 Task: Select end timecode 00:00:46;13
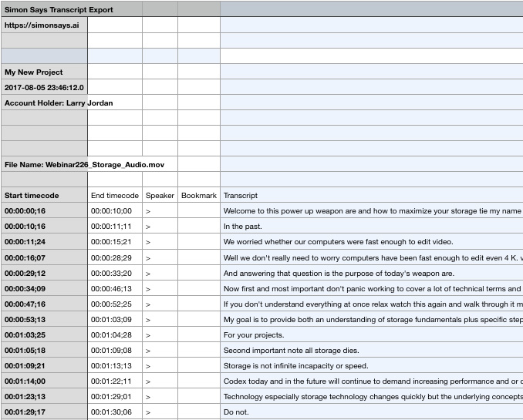115,288
